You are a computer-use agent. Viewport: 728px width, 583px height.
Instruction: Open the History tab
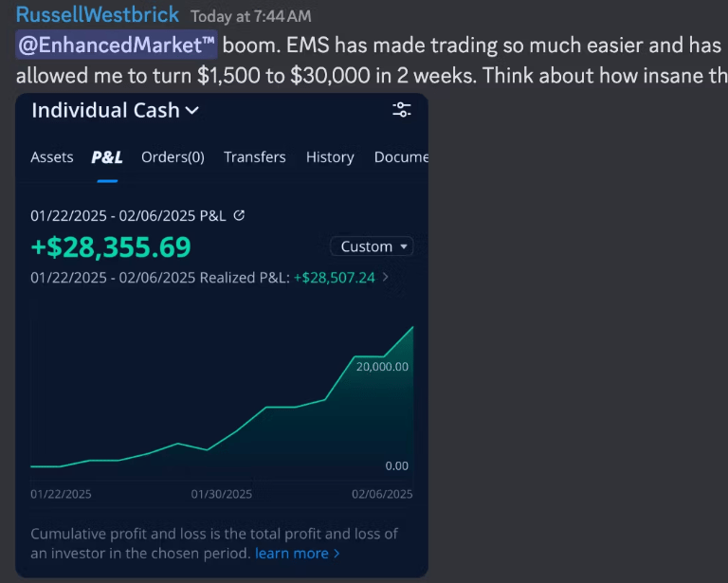click(x=330, y=157)
